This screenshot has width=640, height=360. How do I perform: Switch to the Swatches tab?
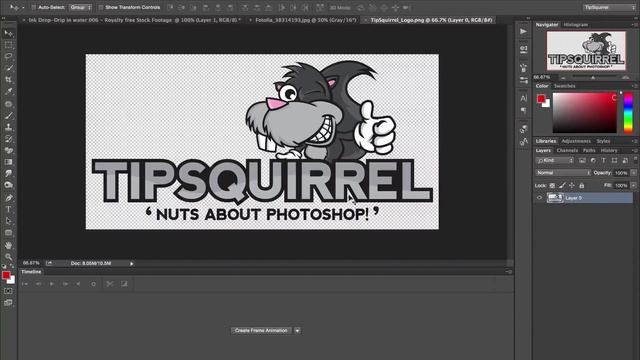[564, 86]
